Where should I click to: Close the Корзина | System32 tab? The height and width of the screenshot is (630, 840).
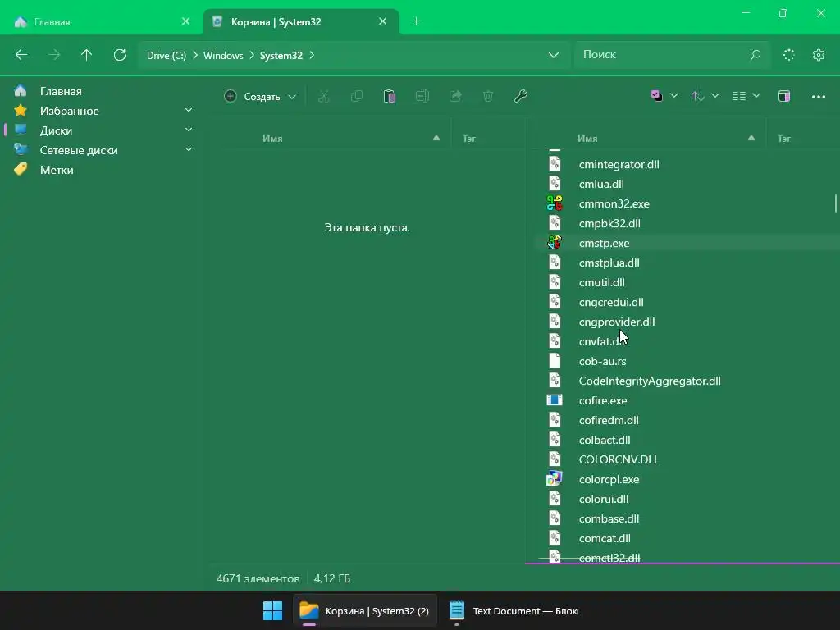click(x=382, y=21)
